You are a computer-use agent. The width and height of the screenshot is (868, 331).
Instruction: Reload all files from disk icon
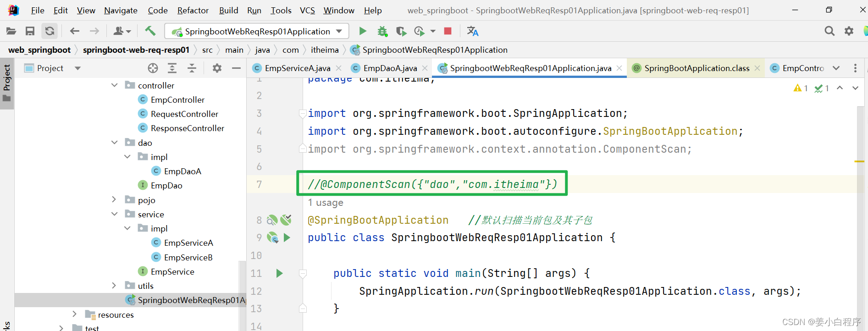pos(50,31)
